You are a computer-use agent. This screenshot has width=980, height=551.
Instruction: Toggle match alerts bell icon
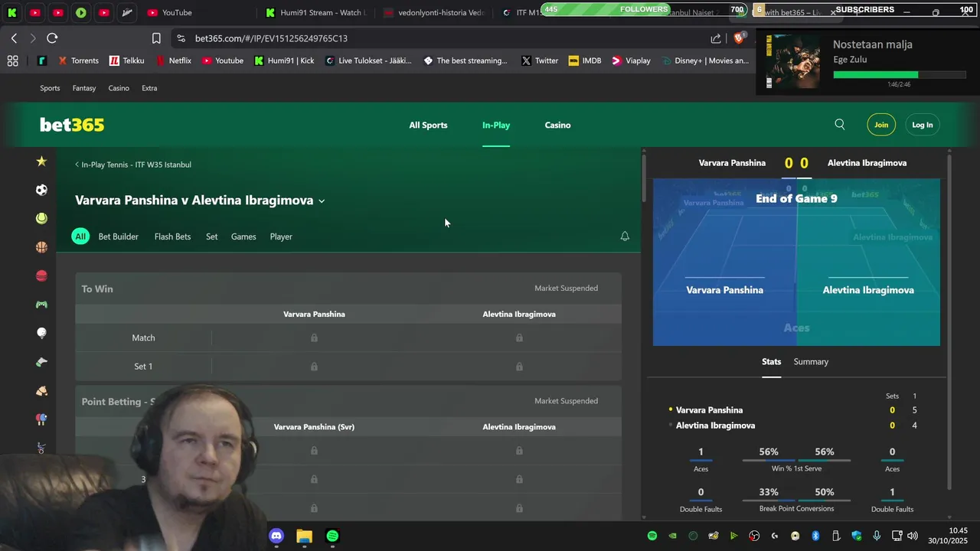coord(625,236)
